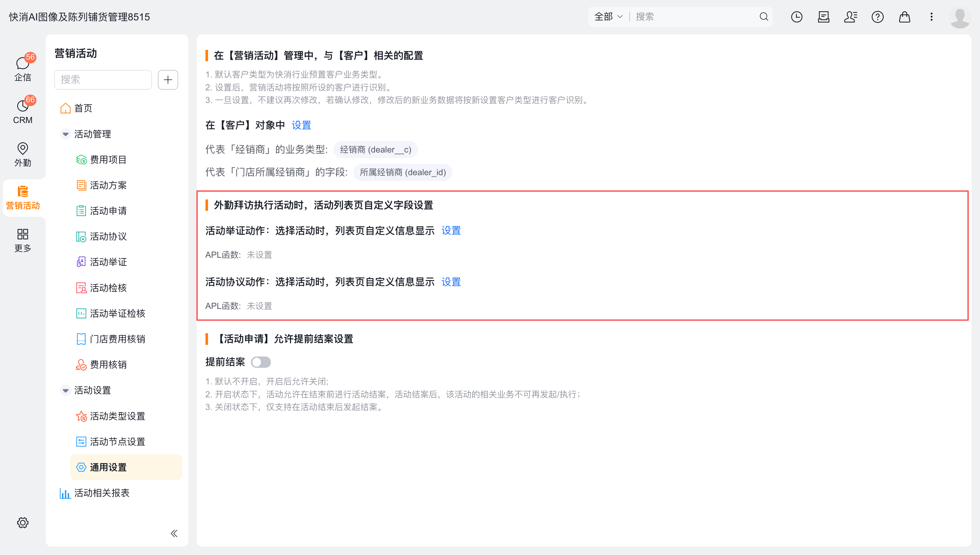
Task: Toggle the 提前结案 switch
Action: point(261,362)
